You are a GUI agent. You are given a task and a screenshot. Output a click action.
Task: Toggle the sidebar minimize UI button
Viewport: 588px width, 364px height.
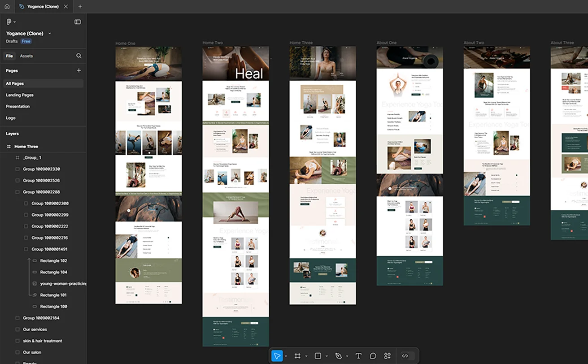point(78,22)
